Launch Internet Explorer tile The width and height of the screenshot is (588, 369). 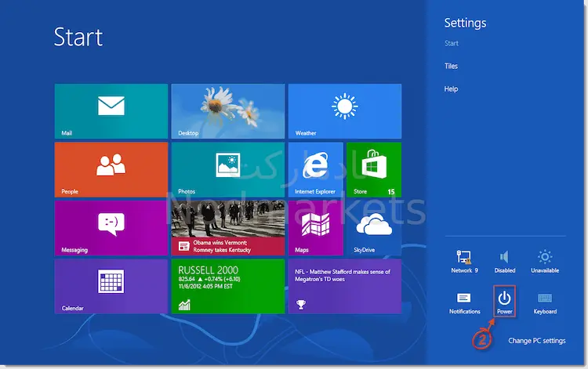click(315, 168)
